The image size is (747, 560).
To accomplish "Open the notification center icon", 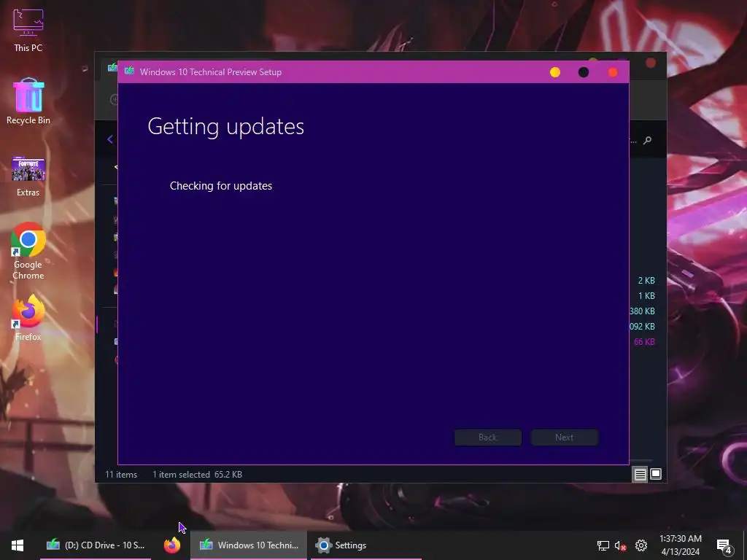I will click(724, 546).
